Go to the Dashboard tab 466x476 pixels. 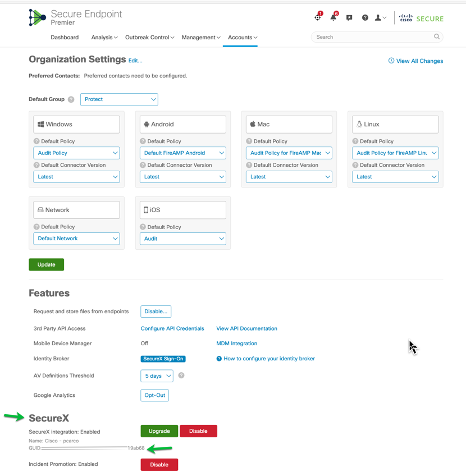(x=65, y=38)
